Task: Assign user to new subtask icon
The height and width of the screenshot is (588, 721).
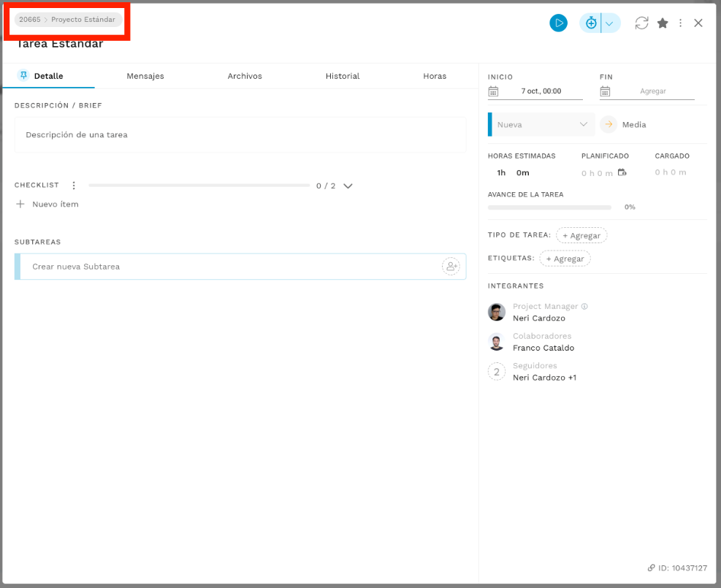Action: pos(451,266)
